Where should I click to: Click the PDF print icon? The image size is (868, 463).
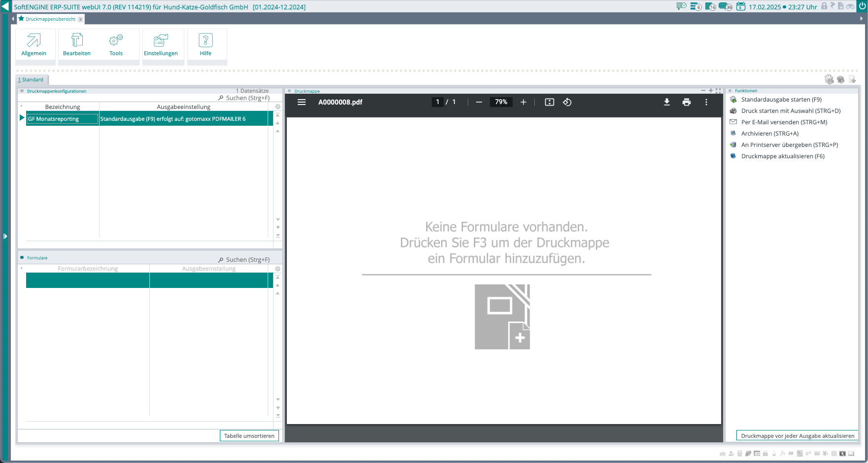point(686,102)
